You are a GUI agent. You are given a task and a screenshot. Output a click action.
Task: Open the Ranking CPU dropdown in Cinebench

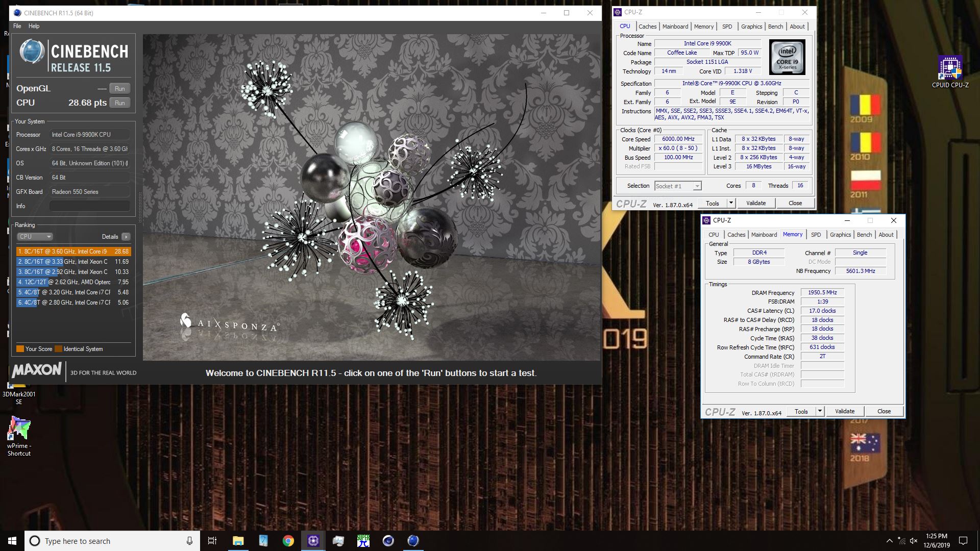pos(35,237)
